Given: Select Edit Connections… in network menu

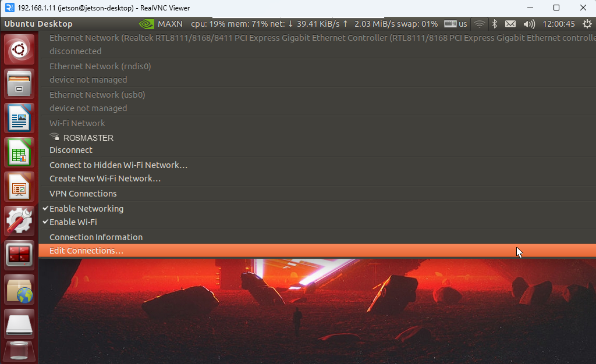Looking at the screenshot, I should click(86, 251).
